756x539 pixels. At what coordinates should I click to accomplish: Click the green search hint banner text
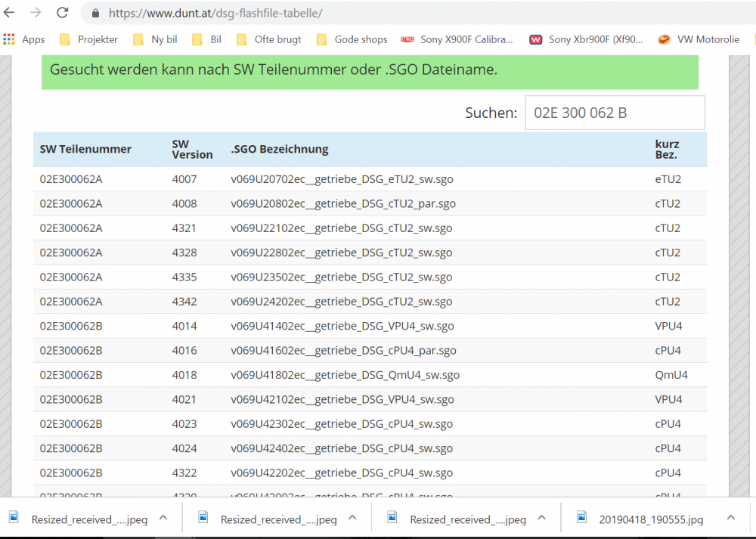pos(274,70)
